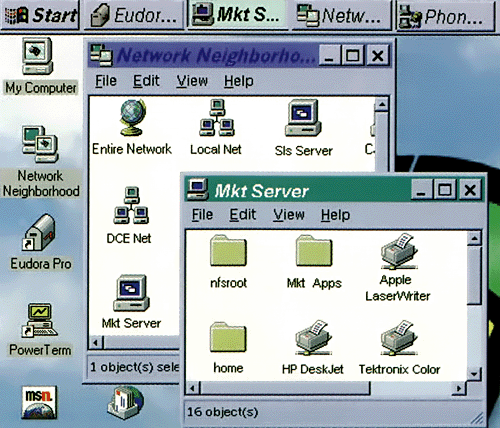500x428 pixels.
Task: Click the '16 object(s)' status bar text
Action: tap(223, 412)
